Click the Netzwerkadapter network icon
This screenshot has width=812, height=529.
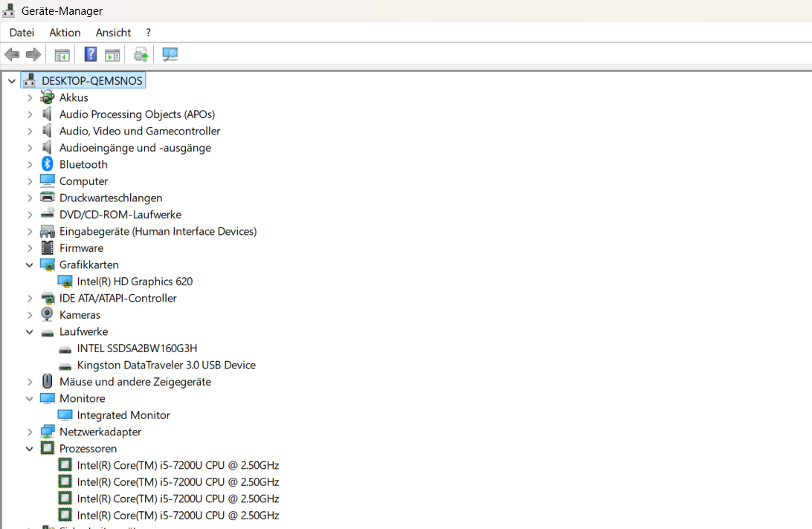click(x=47, y=431)
